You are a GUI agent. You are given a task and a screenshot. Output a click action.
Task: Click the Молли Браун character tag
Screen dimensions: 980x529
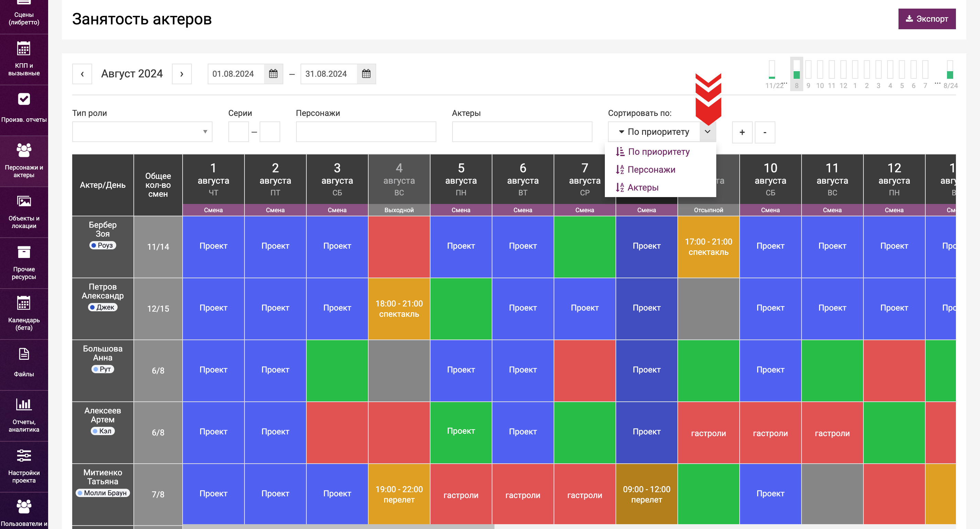[x=103, y=493]
